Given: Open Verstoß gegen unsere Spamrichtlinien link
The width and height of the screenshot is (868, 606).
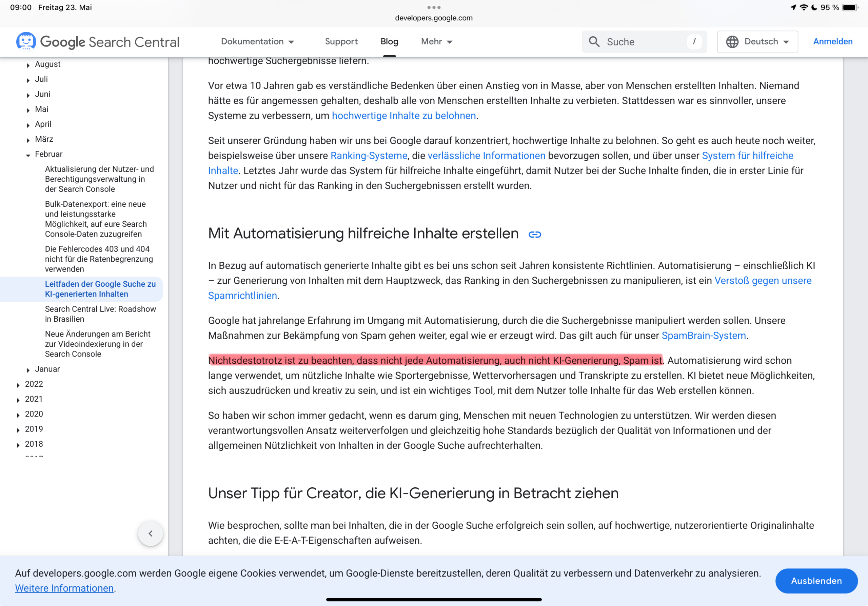Looking at the screenshot, I should (763, 281).
